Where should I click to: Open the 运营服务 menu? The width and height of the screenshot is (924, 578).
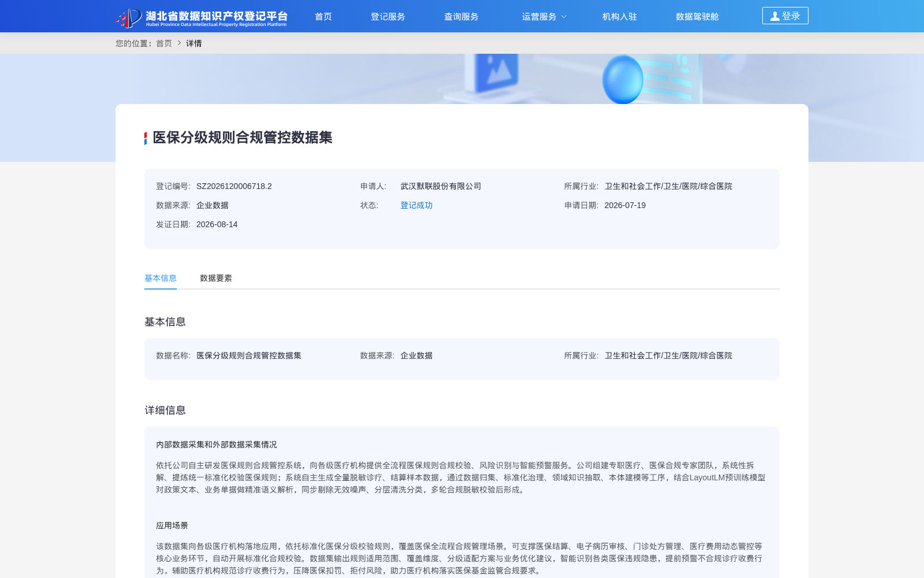(x=539, y=17)
